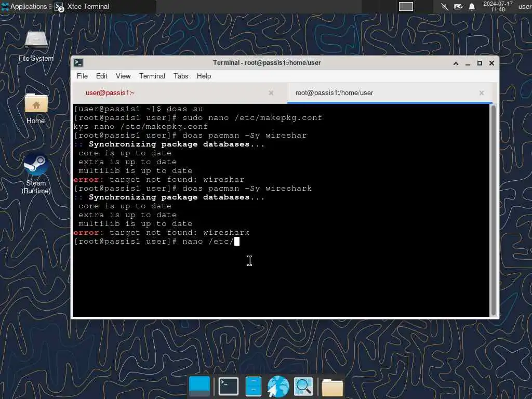Click the "doas pacman -Sy wireshark" command line
532x399 pixels.
click(x=247, y=188)
